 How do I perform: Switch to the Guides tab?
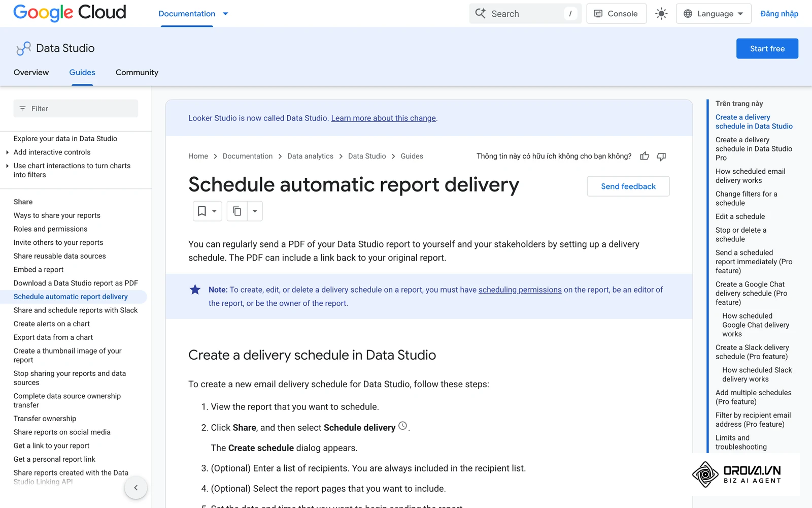pyautogui.click(x=82, y=73)
